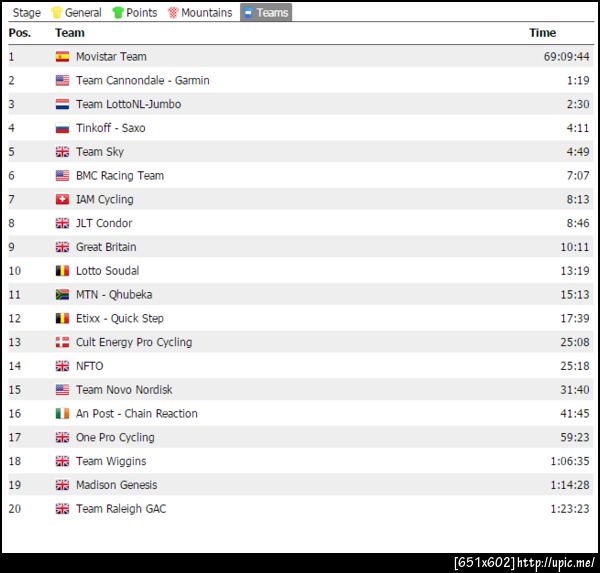Open the Points classification tab

(135, 13)
